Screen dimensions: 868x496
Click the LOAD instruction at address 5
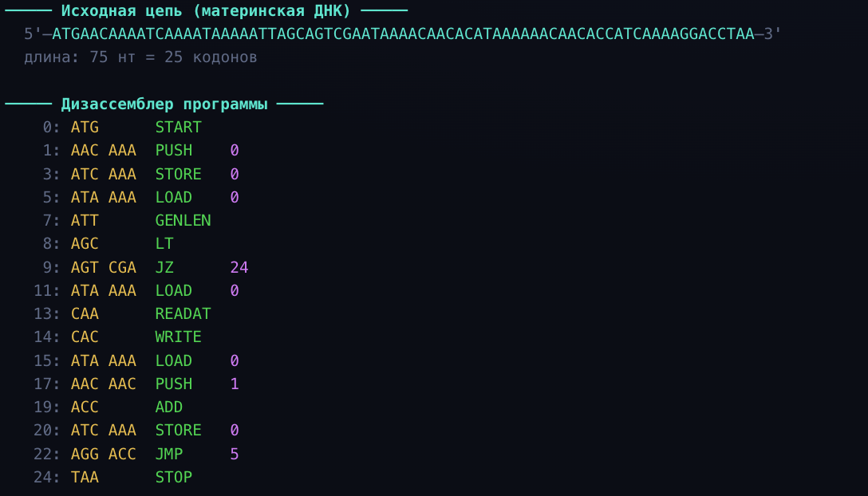[x=174, y=197]
